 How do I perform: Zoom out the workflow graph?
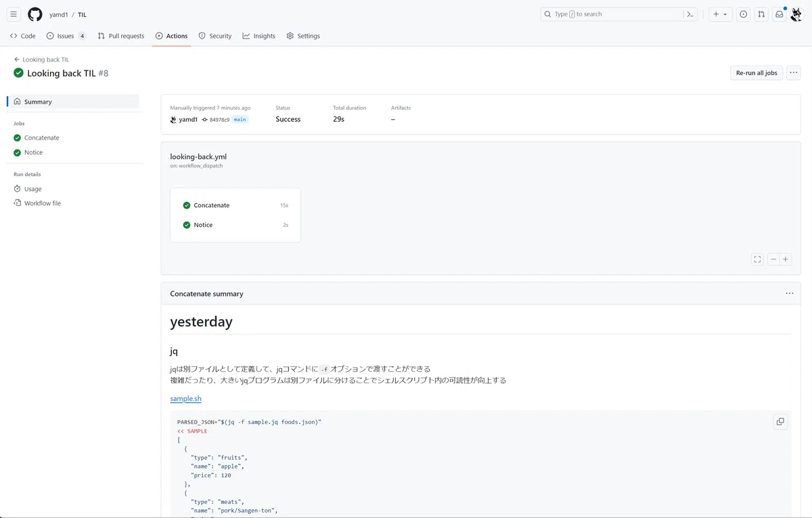click(x=773, y=259)
